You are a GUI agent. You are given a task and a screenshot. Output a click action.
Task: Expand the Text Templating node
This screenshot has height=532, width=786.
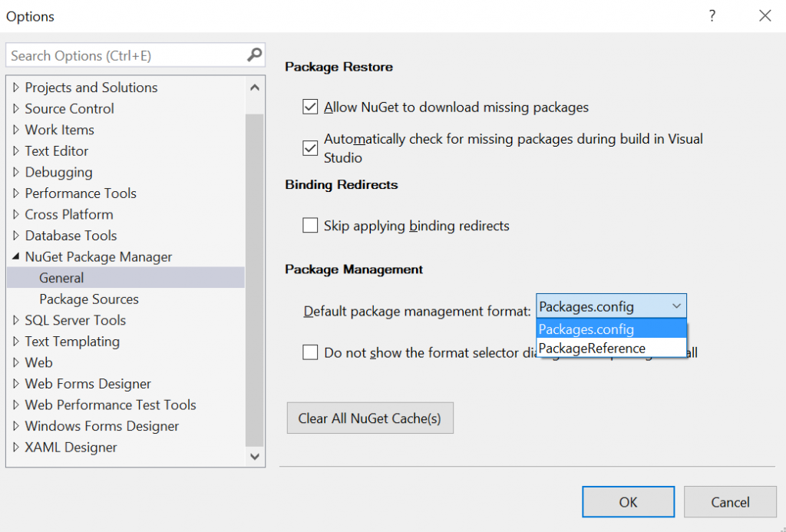point(16,341)
